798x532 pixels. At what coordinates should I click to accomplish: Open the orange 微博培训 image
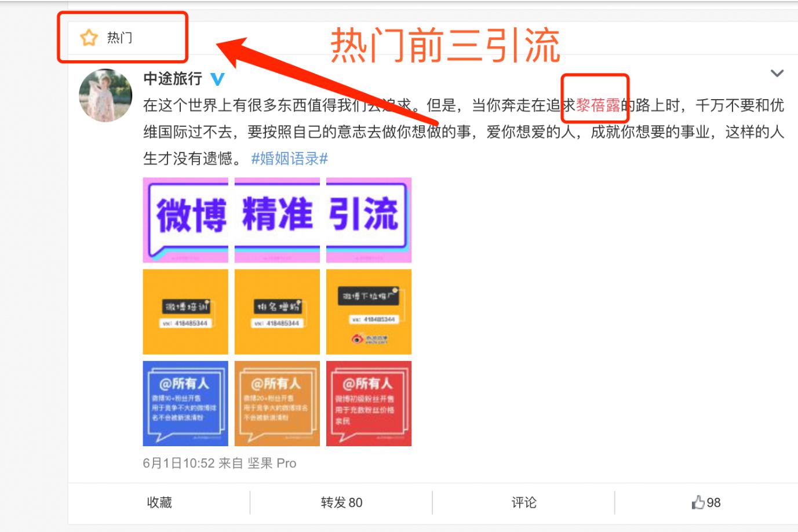click(185, 312)
